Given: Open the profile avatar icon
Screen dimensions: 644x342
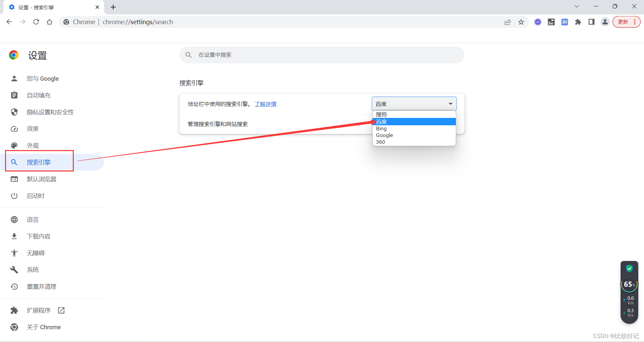Looking at the screenshot, I should click(605, 22).
